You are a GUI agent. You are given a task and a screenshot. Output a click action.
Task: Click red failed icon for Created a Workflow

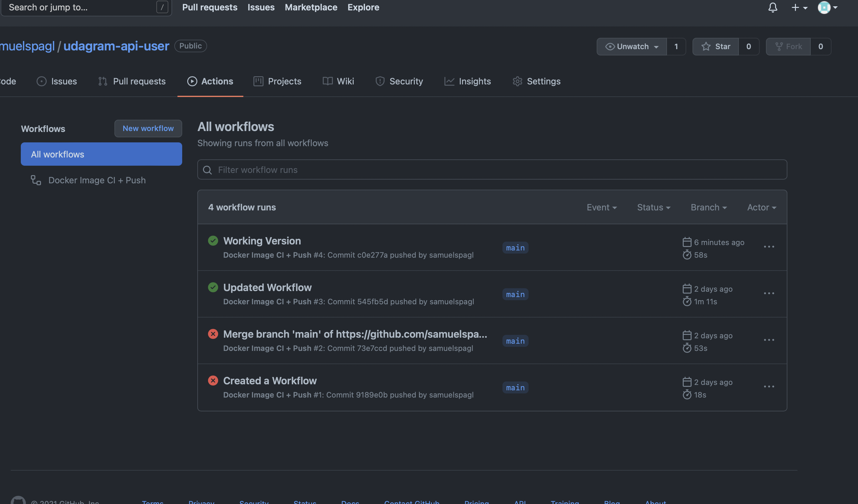[x=213, y=381]
